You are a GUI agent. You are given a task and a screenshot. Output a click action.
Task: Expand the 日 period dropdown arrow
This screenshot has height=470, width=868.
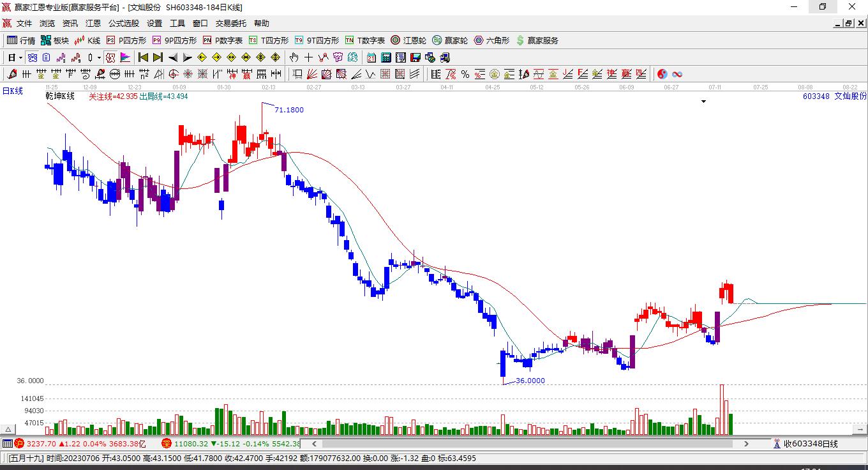click(20, 57)
